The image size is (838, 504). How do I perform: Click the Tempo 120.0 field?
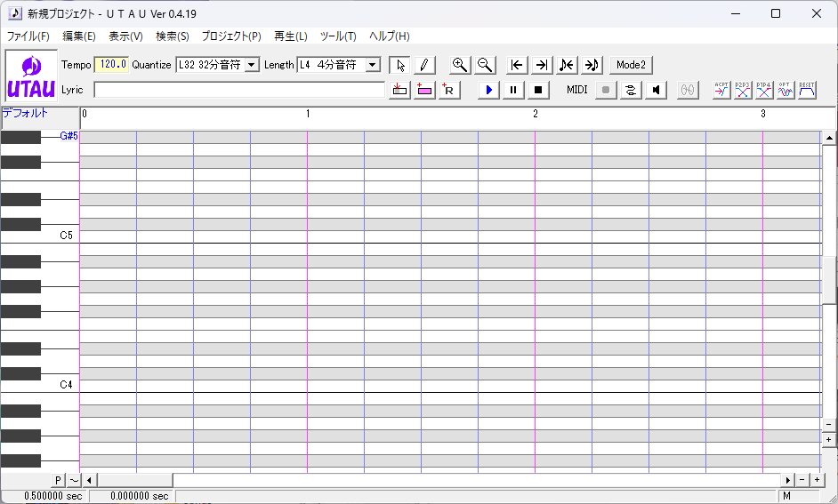pos(112,65)
